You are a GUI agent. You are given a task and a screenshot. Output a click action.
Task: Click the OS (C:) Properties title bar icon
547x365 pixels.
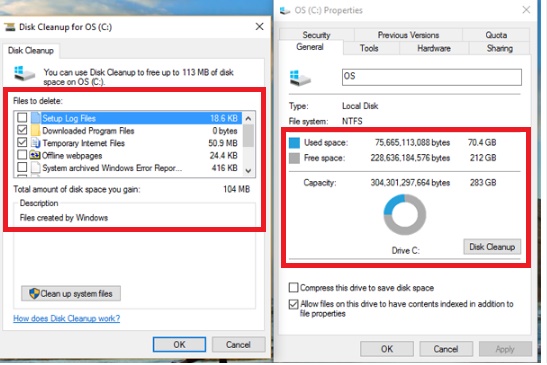[x=285, y=11]
